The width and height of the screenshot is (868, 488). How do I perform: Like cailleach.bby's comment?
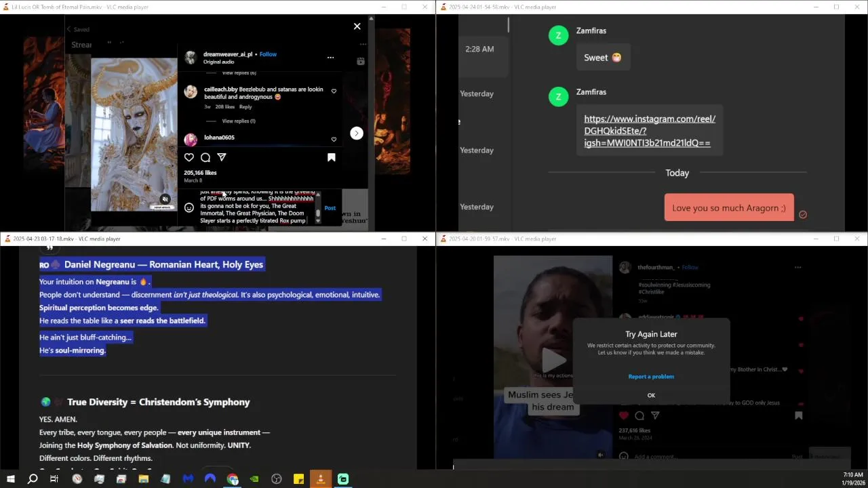tap(334, 91)
